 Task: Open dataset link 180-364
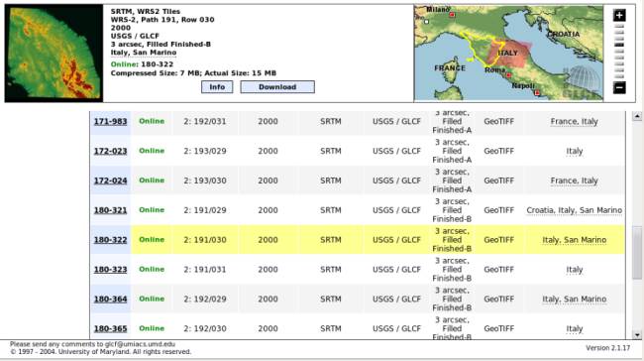point(111,299)
